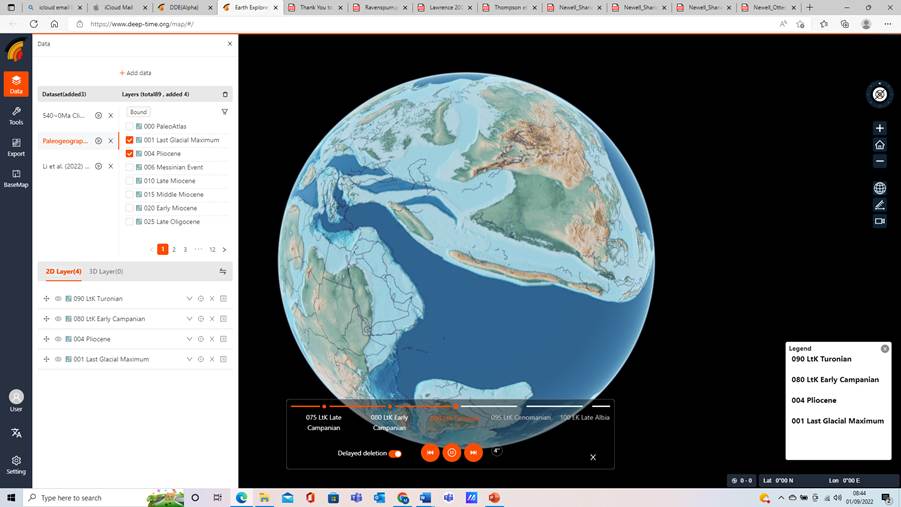
Task: Click the delete layers trash icon
Action: 225,94
